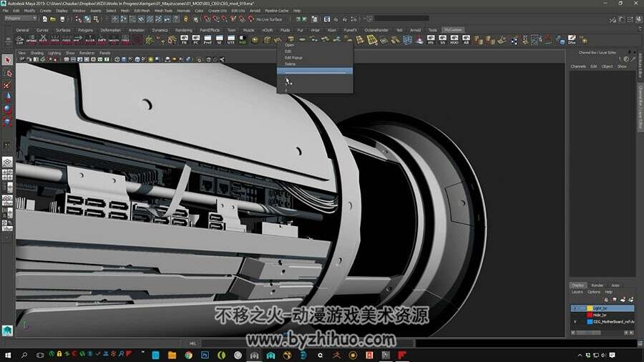Click the UTE shelf icon
The width and height of the screenshot is (644, 362).
[x=231, y=40]
